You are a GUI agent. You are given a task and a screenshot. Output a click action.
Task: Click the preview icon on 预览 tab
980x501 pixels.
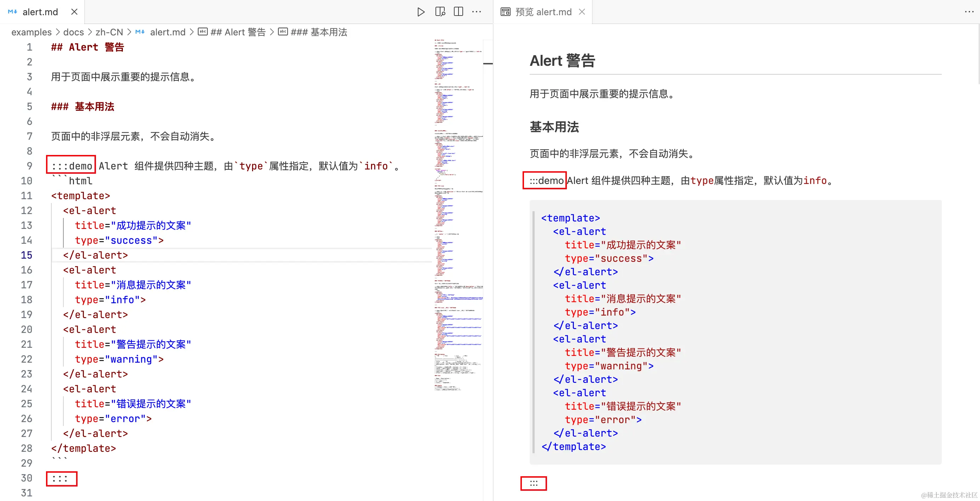[506, 12]
